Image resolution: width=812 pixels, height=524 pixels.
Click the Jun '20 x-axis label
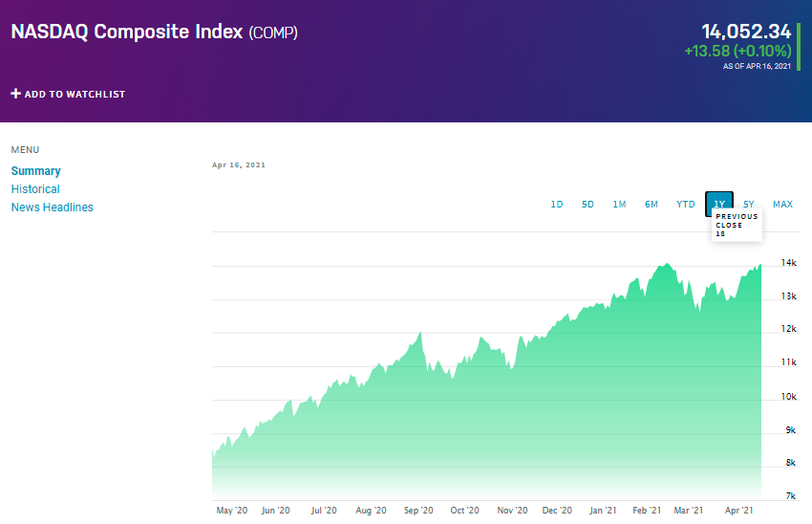275,511
